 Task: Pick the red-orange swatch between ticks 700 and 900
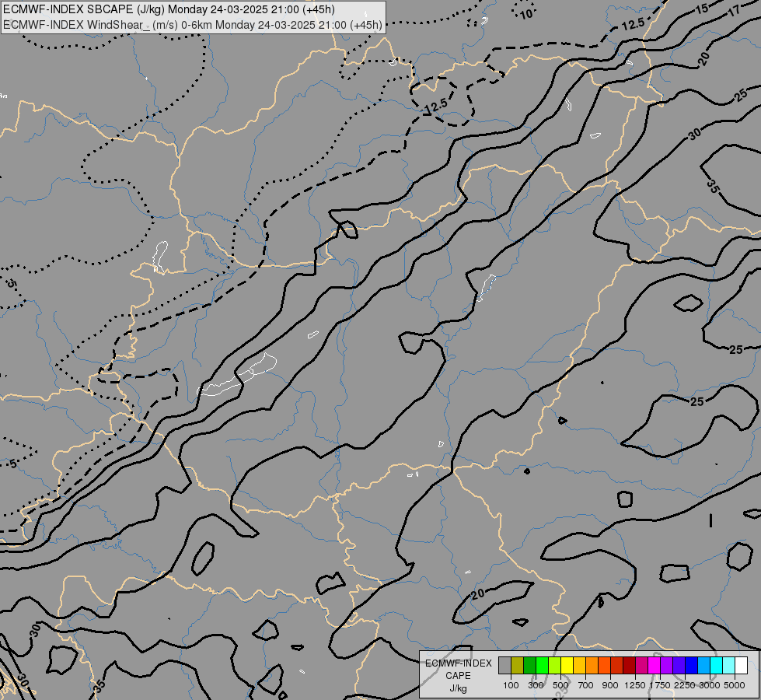pyautogui.click(x=604, y=666)
